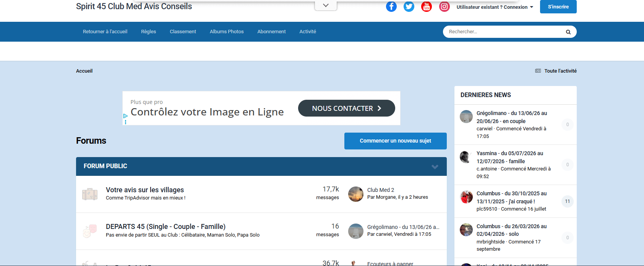
Task: Click the S'inscrire button
Action: (558, 7)
